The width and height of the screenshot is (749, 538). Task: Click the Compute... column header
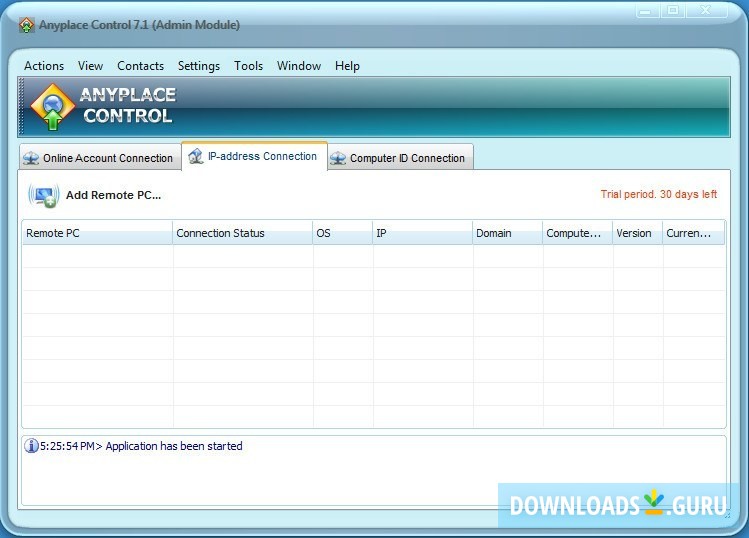pyautogui.click(x=578, y=233)
